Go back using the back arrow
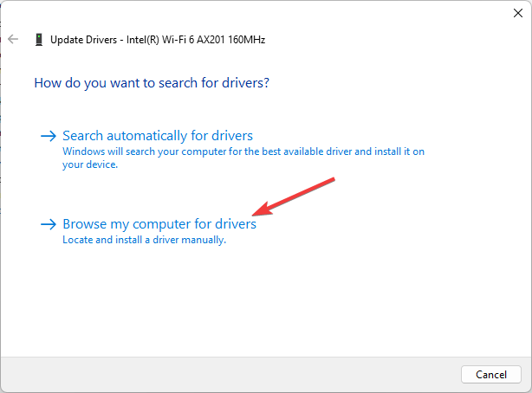Screen dimensions: 532x393 (x=13, y=39)
